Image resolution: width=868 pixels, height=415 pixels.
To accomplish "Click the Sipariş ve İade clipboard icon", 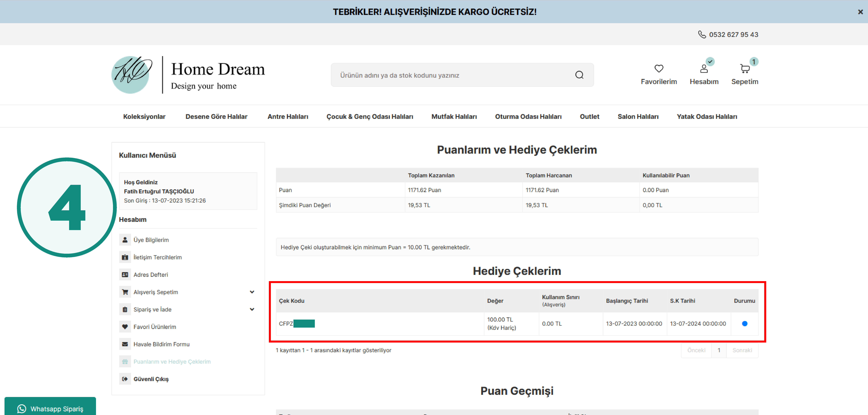I will click(125, 309).
